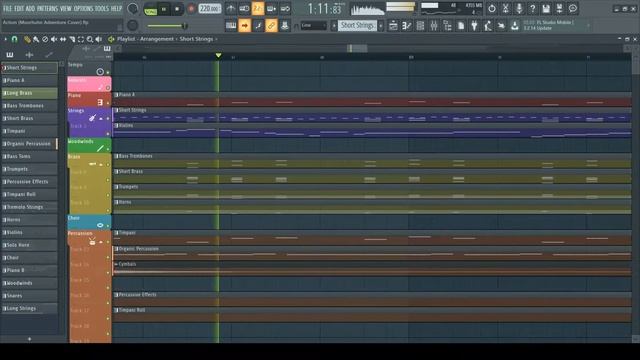Toggle the highlighted link/multilink controllers button
This screenshot has width=640, height=360.
(271, 26)
